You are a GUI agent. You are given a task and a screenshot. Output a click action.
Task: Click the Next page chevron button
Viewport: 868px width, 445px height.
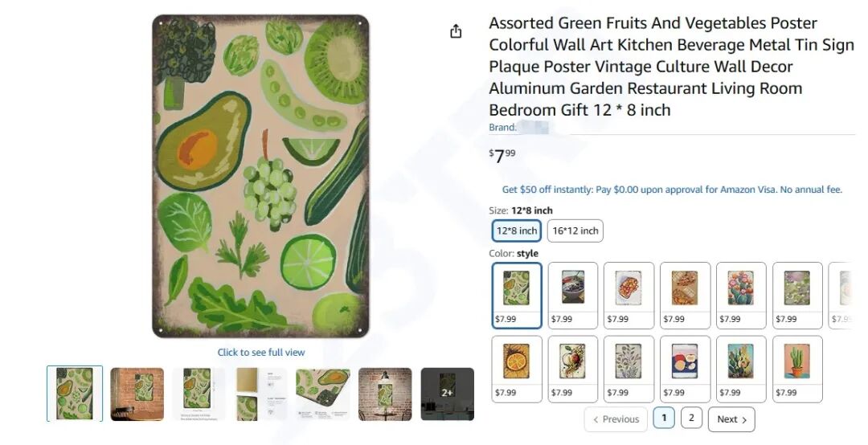click(x=731, y=419)
